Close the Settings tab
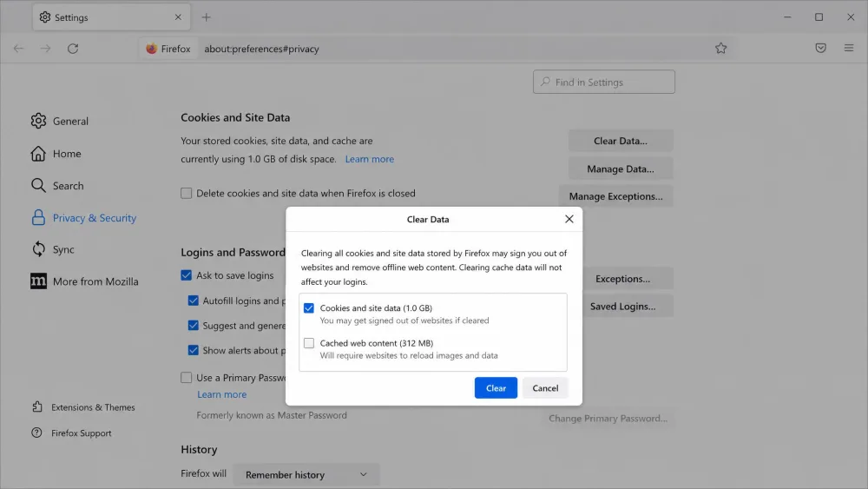 [178, 17]
